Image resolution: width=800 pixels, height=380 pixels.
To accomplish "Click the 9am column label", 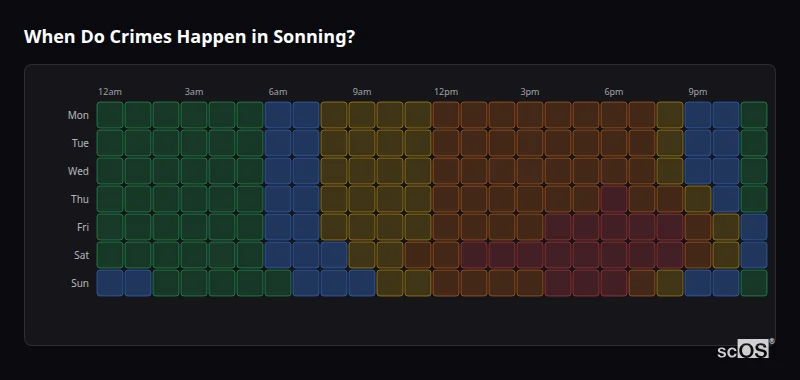I will 362,92.
